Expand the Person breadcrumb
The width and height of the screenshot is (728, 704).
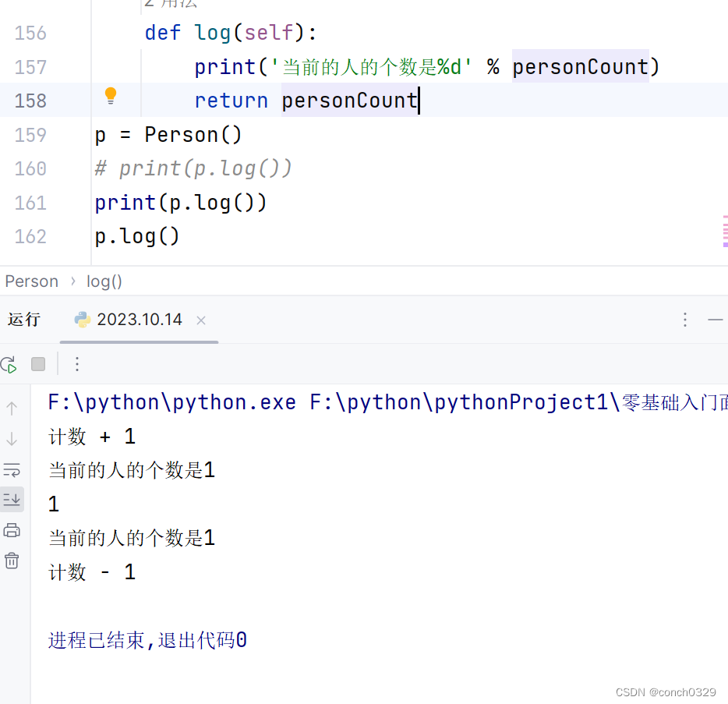31,281
